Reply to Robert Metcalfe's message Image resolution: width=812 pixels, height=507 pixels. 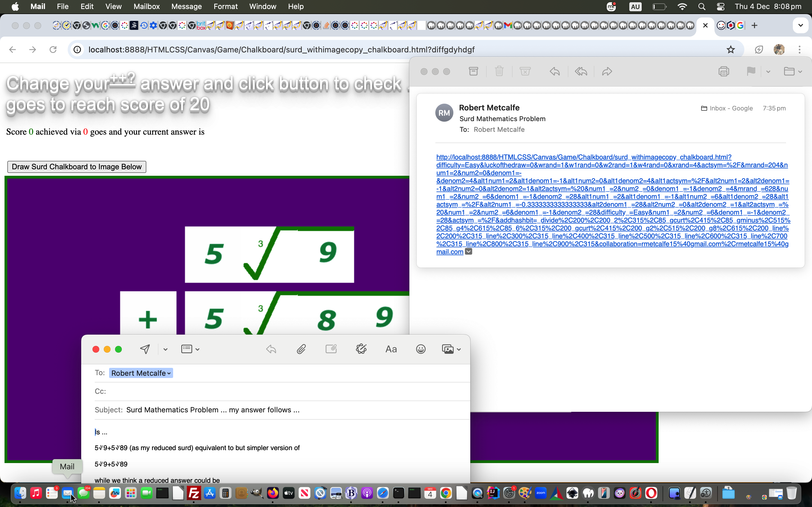pyautogui.click(x=554, y=72)
